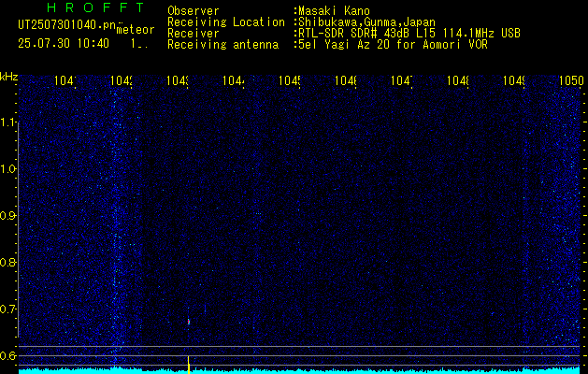The image size is (588, 374).
Task: Click the "Receiver" field label
Action: click(x=194, y=34)
